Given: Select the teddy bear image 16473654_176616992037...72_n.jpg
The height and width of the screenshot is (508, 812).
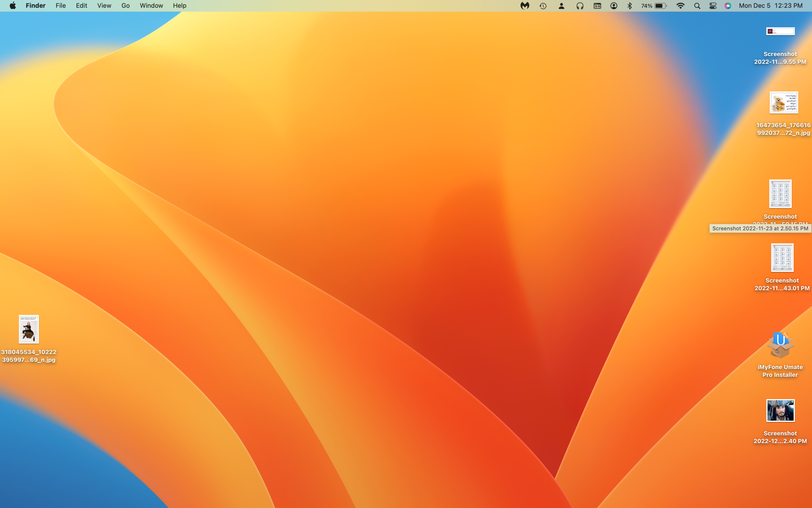Looking at the screenshot, I should coord(783,102).
